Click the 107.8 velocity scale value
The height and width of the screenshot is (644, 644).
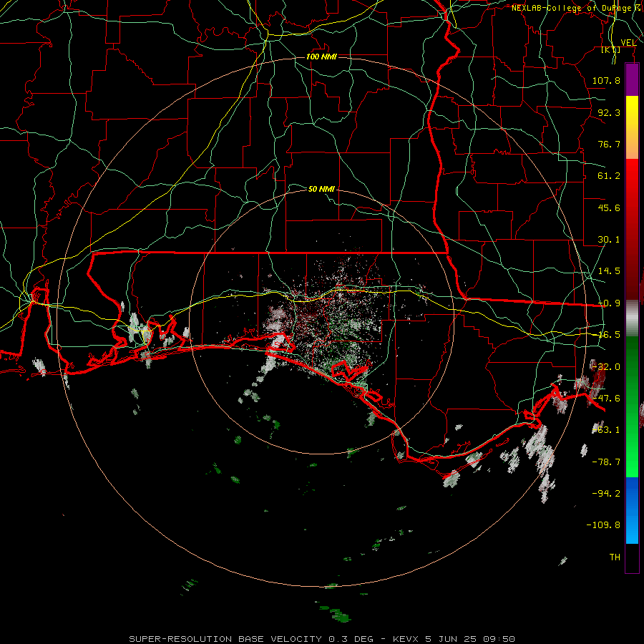606,80
